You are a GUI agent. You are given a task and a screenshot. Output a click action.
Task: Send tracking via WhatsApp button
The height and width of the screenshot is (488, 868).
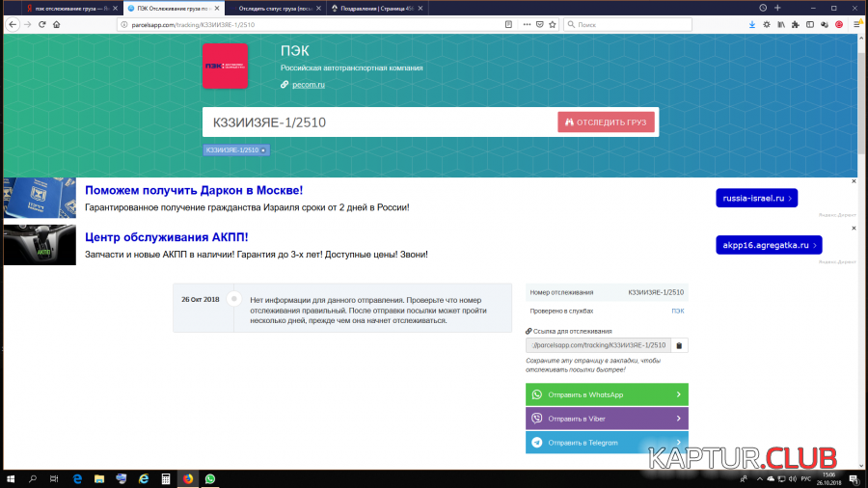(607, 394)
